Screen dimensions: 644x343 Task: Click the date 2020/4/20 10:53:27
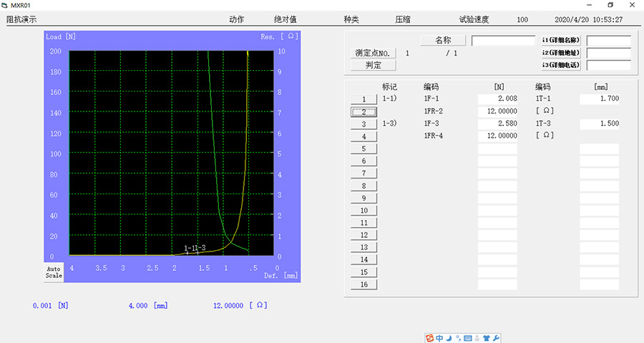coord(589,20)
